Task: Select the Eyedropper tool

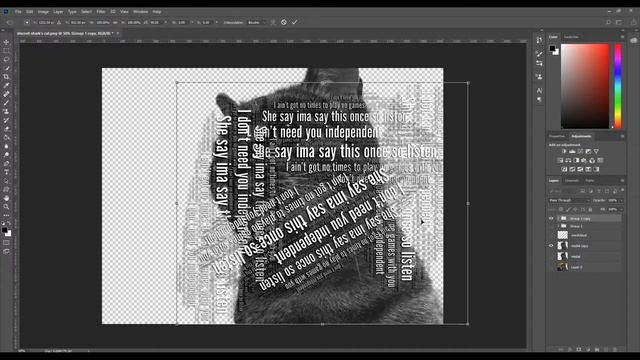Action: [6, 85]
